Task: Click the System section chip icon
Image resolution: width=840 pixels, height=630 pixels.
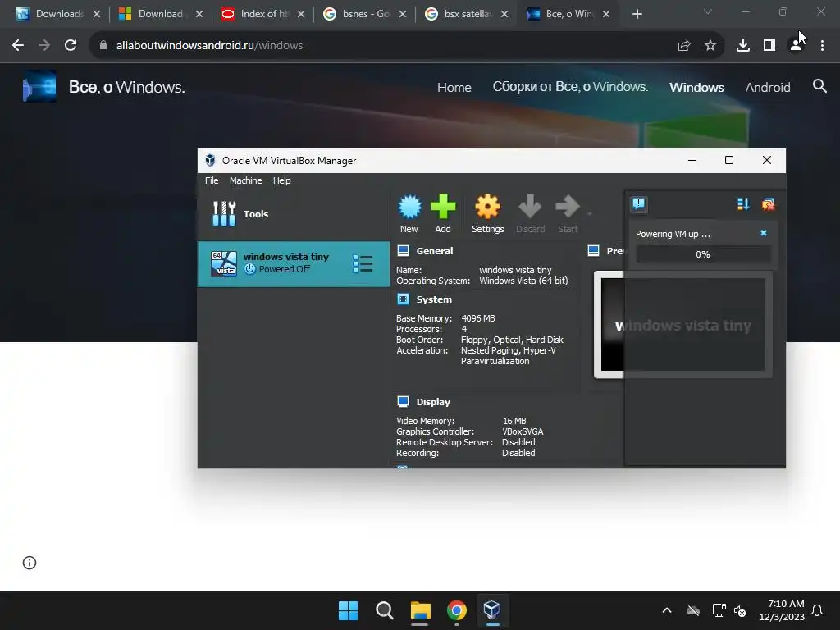Action: coord(404,299)
